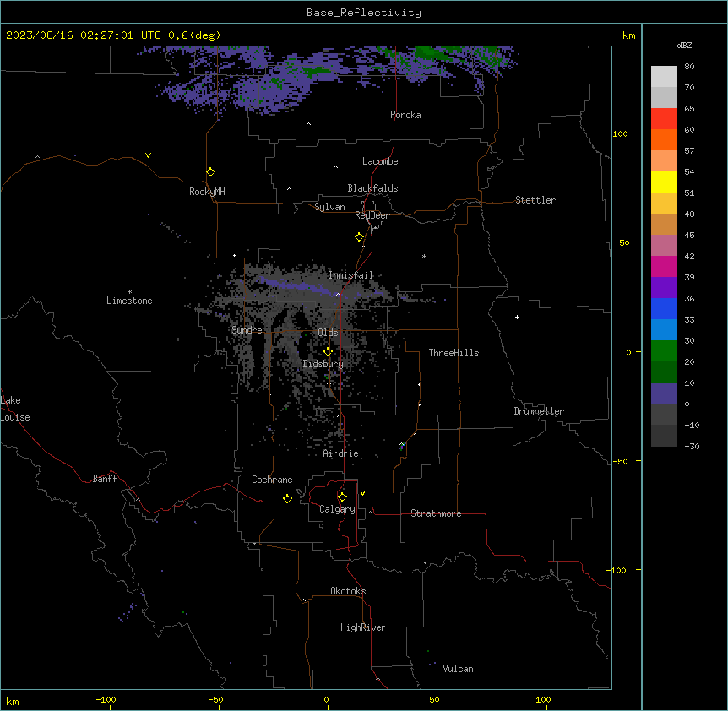Viewport: 728px width, 711px height.
Task: Click the Okotoks town label
Action: coord(348,591)
